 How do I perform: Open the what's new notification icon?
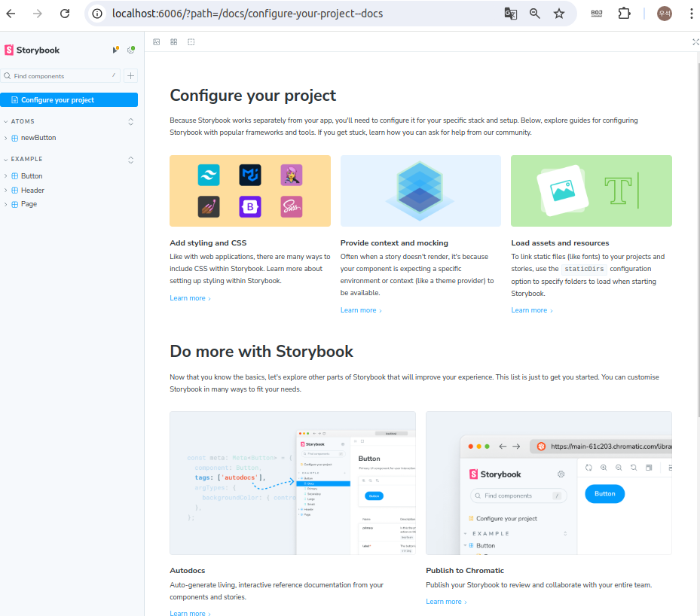pyautogui.click(x=131, y=50)
